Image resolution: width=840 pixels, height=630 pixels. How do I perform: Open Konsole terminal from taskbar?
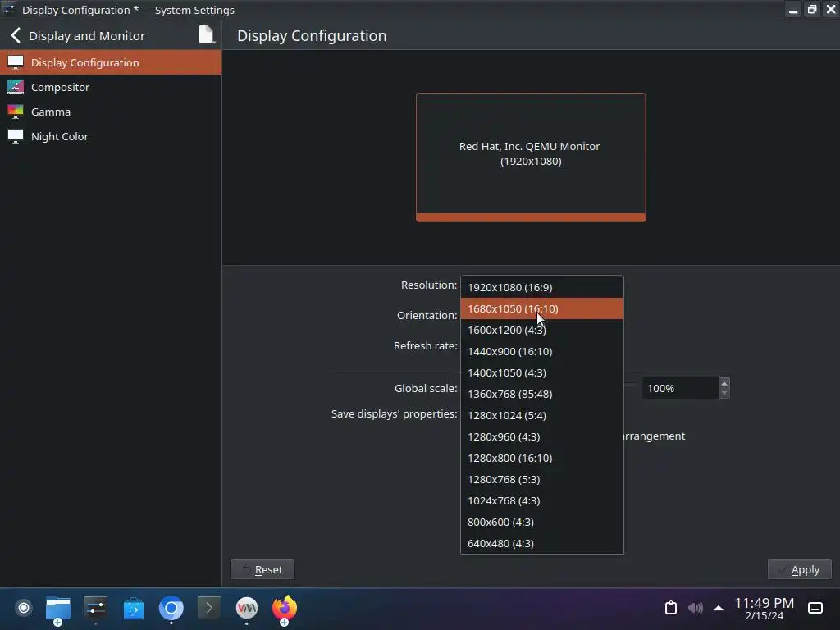(209, 608)
